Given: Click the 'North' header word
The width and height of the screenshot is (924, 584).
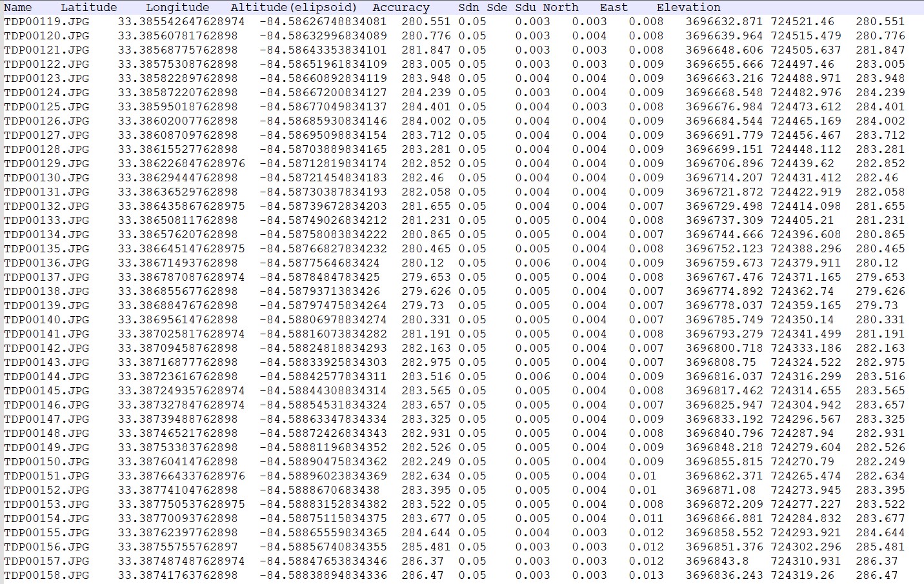Looking at the screenshot, I should tap(561, 8).
